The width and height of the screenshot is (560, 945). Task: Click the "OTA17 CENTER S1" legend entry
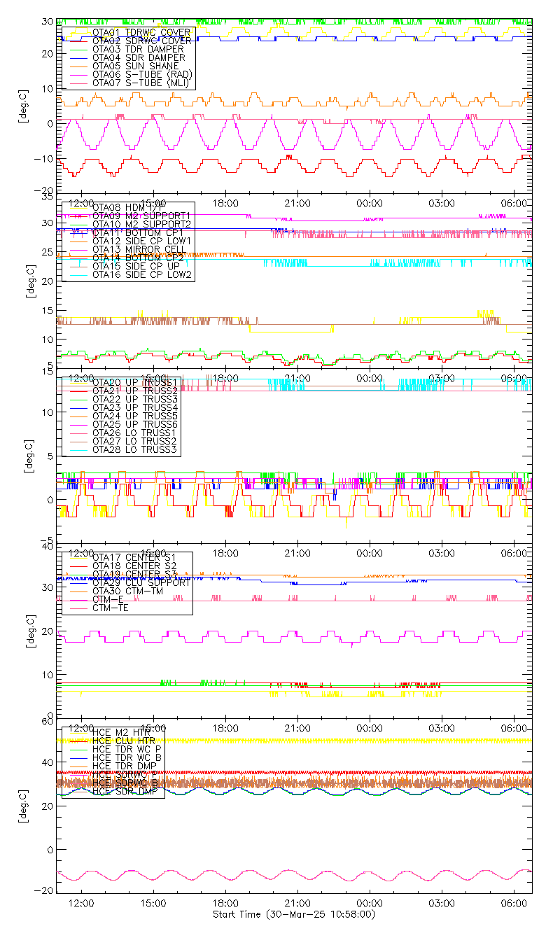point(134,557)
